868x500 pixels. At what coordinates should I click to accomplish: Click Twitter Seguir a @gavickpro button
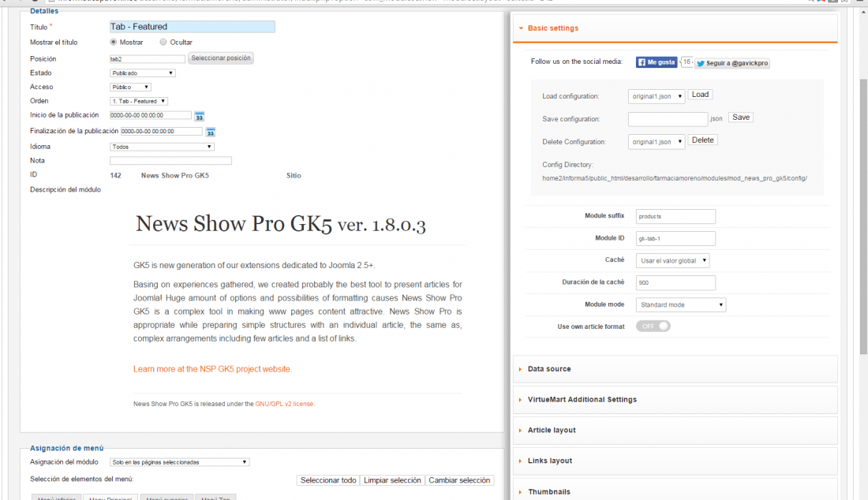732,63
